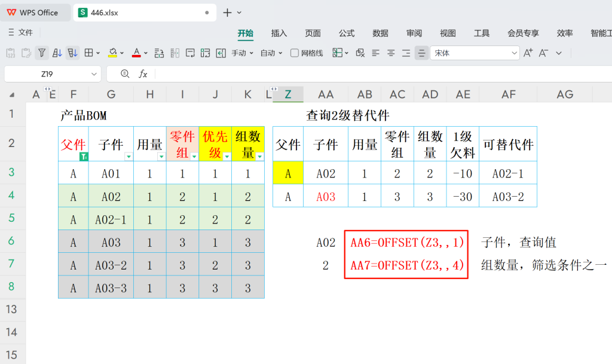Add a new document tab with plus
This screenshot has width=612, height=364.
tap(227, 13)
